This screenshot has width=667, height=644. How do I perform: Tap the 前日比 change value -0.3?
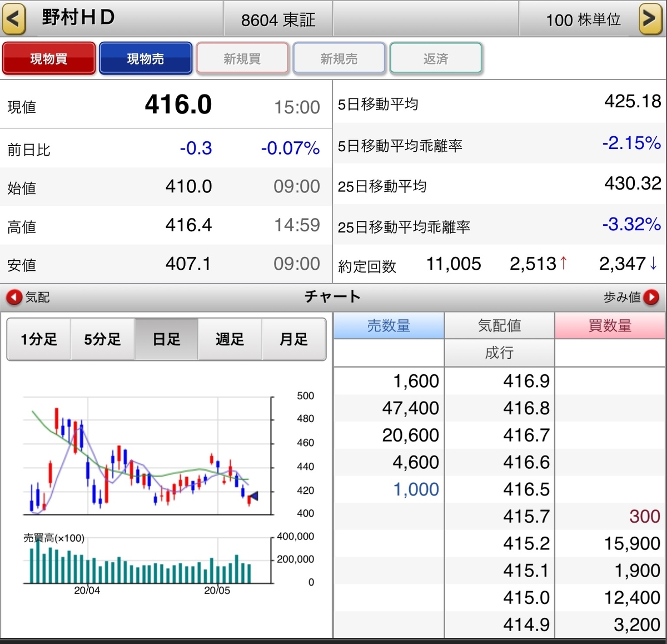[196, 148]
